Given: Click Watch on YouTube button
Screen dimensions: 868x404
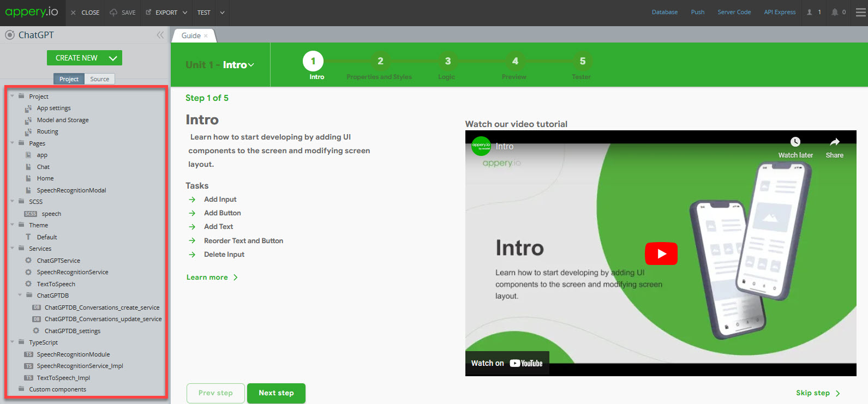Looking at the screenshot, I should 507,363.
